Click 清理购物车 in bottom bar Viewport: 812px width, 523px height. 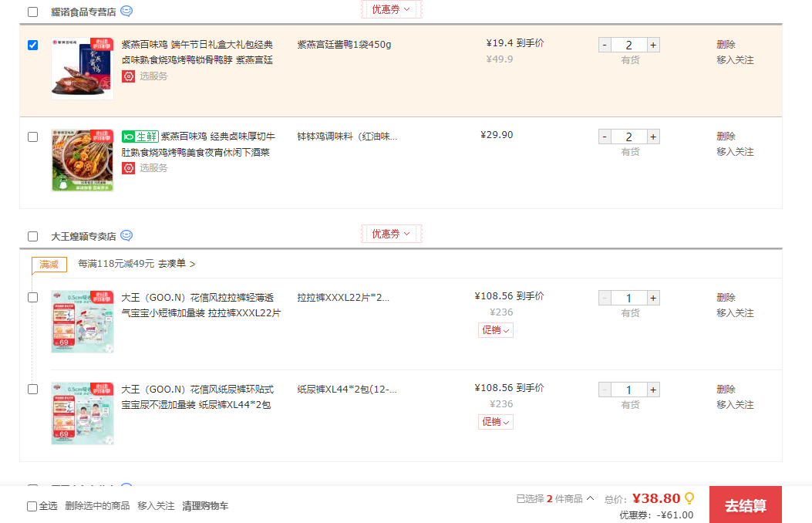click(205, 506)
